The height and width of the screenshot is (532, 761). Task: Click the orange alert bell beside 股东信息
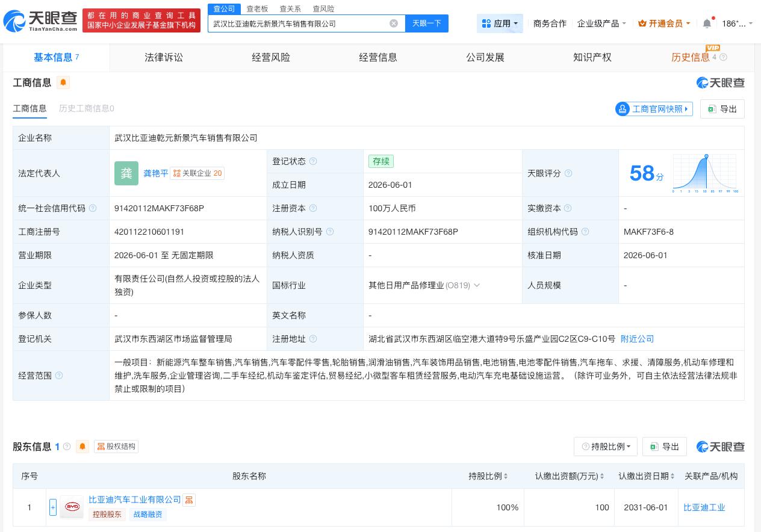tap(82, 447)
